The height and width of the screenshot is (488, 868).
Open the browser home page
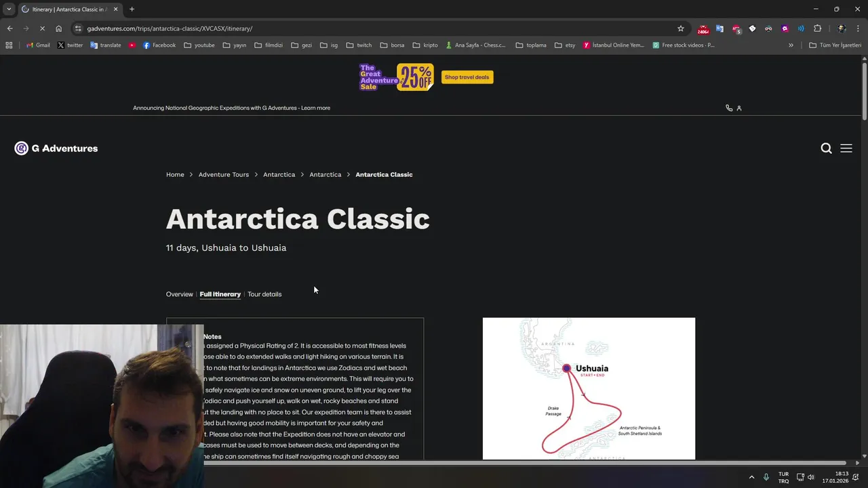click(59, 28)
